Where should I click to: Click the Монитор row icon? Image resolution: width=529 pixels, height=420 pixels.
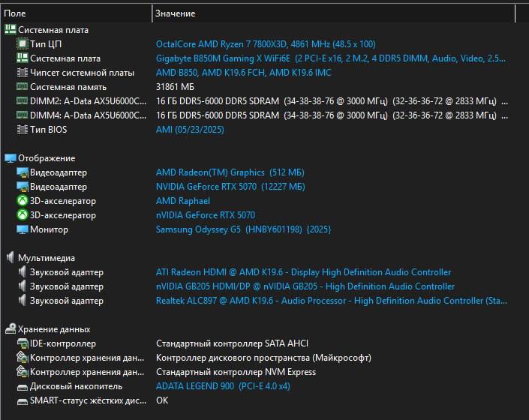tap(23, 229)
